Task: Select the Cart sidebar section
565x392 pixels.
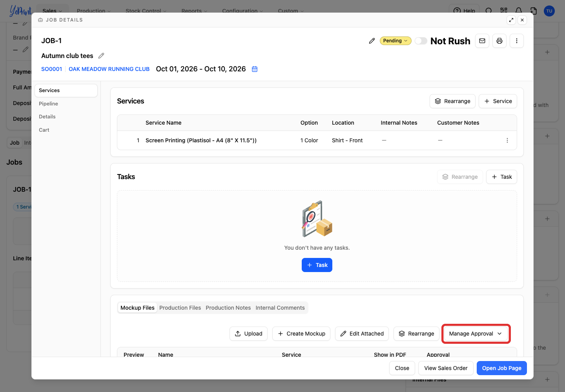Action: (x=66, y=130)
